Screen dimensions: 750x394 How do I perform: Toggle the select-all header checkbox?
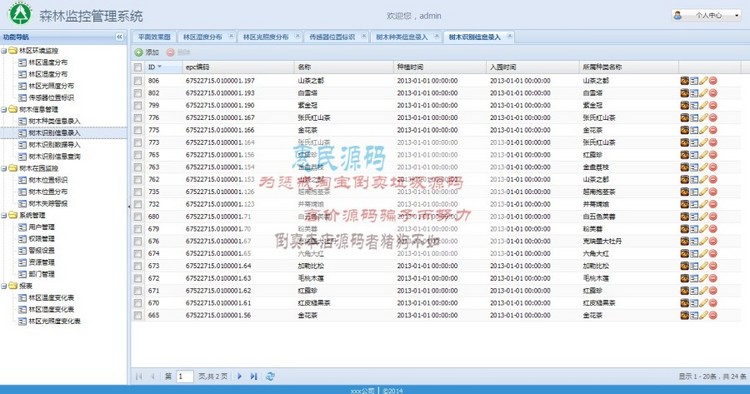(x=138, y=67)
